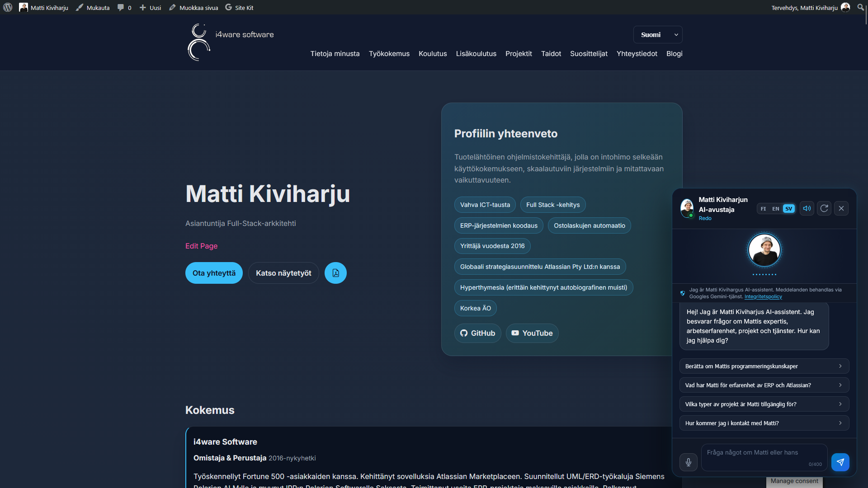Viewport: 868px width, 488px height.
Task: Go to Työkokemus menu item
Action: pos(389,53)
